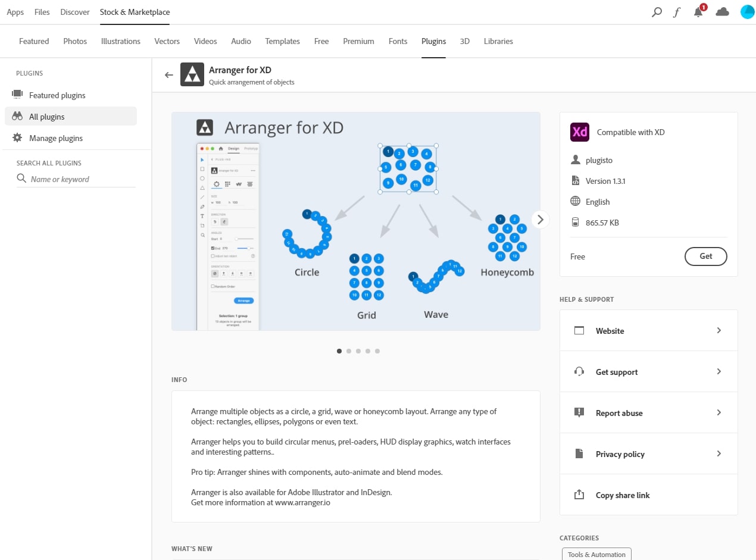The width and height of the screenshot is (756, 560).
Task: Click the Get button to install plugin
Action: pos(706,256)
